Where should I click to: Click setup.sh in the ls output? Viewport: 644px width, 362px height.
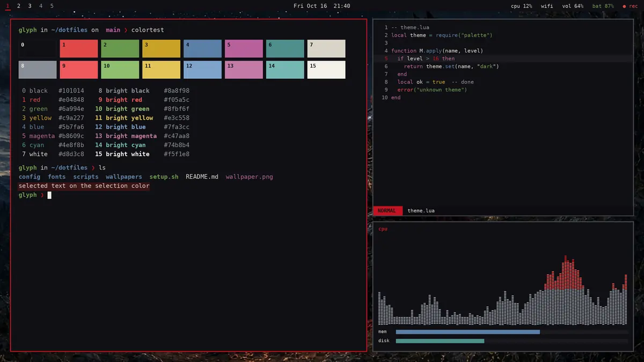click(x=164, y=177)
